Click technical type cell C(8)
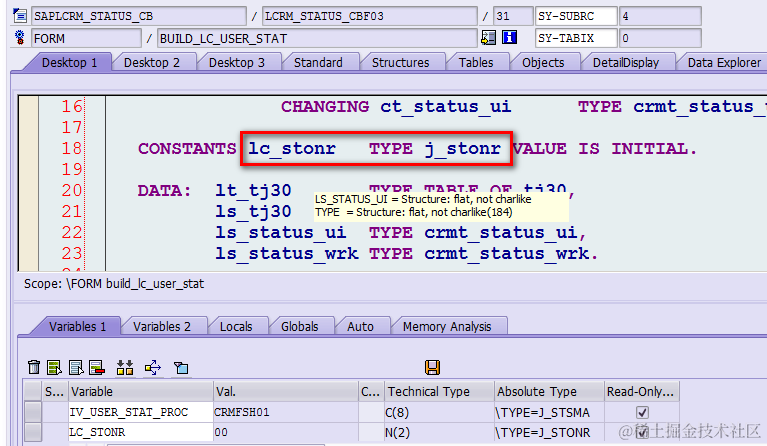Viewport: 767px width, 446px height. [439, 412]
